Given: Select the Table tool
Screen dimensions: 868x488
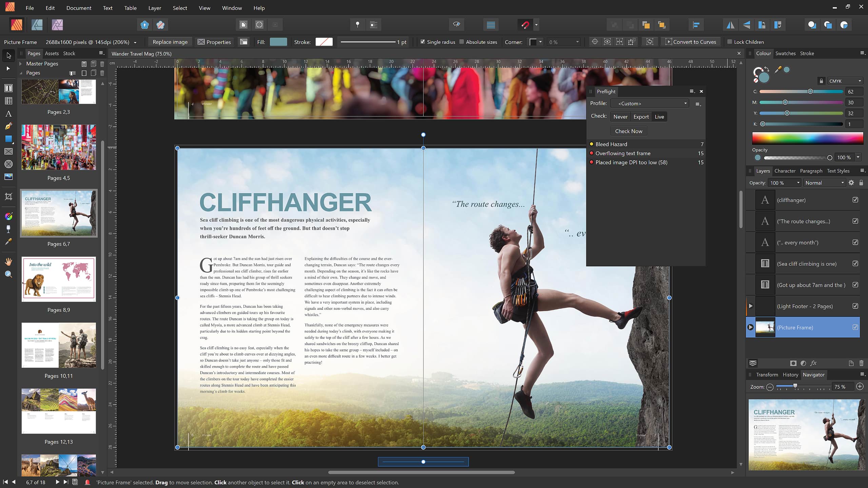Looking at the screenshot, I should tap(8, 100).
